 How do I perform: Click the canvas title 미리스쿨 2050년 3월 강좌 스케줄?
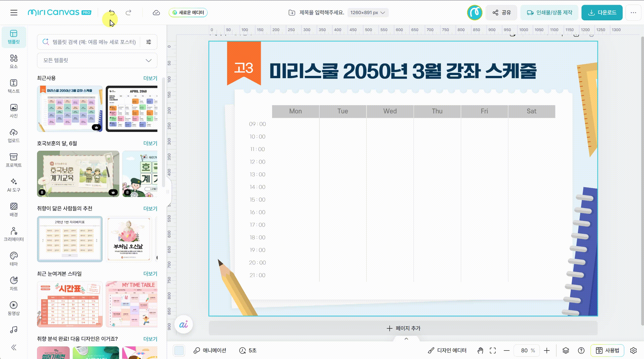pos(403,71)
